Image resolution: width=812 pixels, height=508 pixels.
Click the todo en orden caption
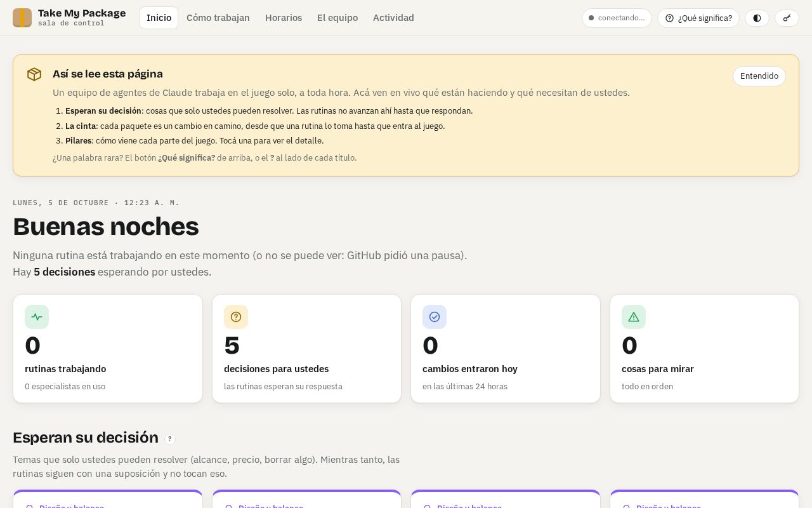click(x=647, y=387)
